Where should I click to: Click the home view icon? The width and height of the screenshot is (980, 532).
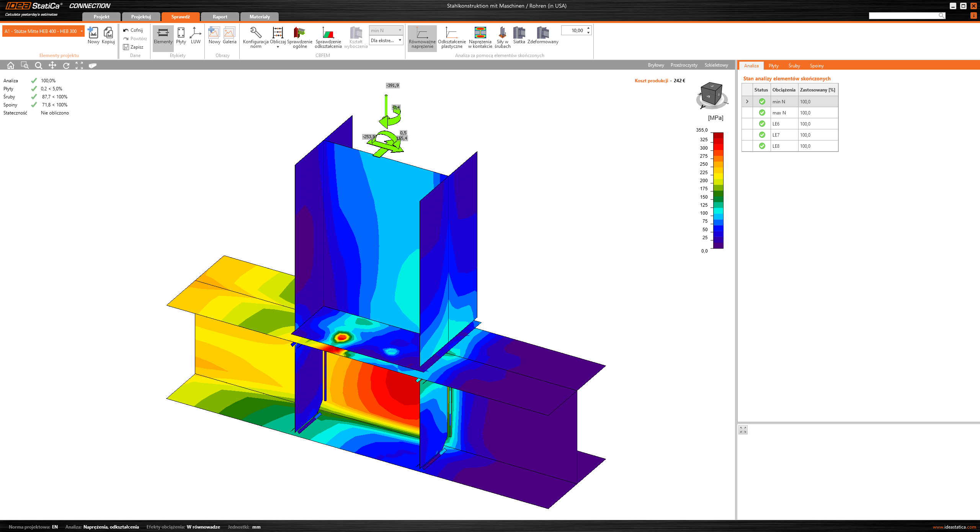pyautogui.click(x=11, y=65)
